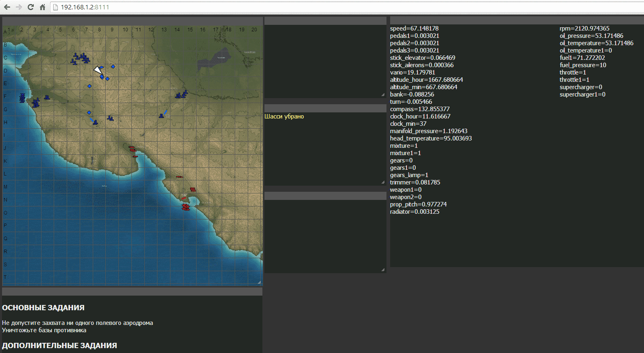Reload the page with the refresh icon
Screen dimensions: 644x353
(x=31, y=7)
